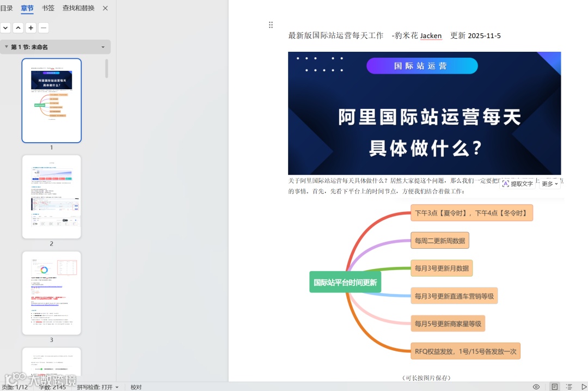The width and height of the screenshot is (588, 391).
Task: Click the paragraph drag handle dots icon
Action: click(271, 25)
